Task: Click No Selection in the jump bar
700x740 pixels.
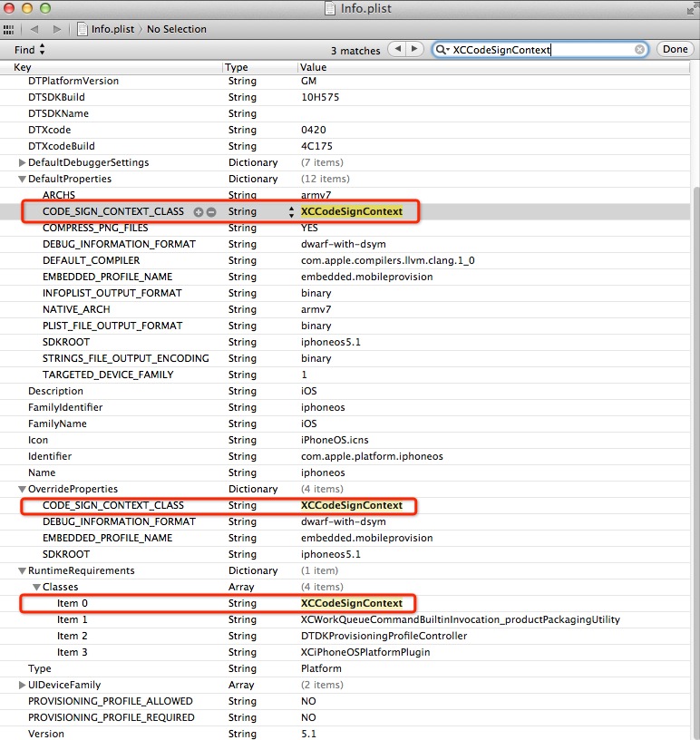Action: 177,29
